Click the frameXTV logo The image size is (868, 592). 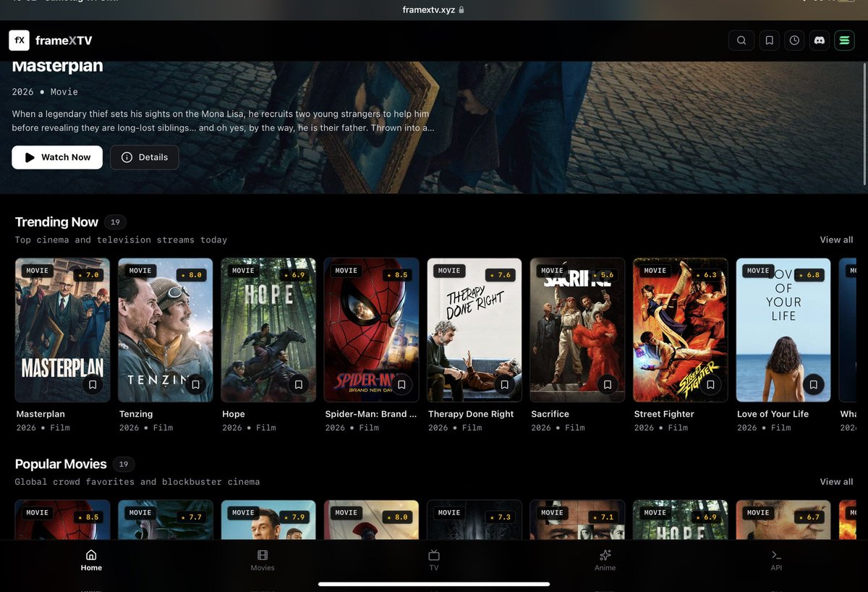coord(51,41)
